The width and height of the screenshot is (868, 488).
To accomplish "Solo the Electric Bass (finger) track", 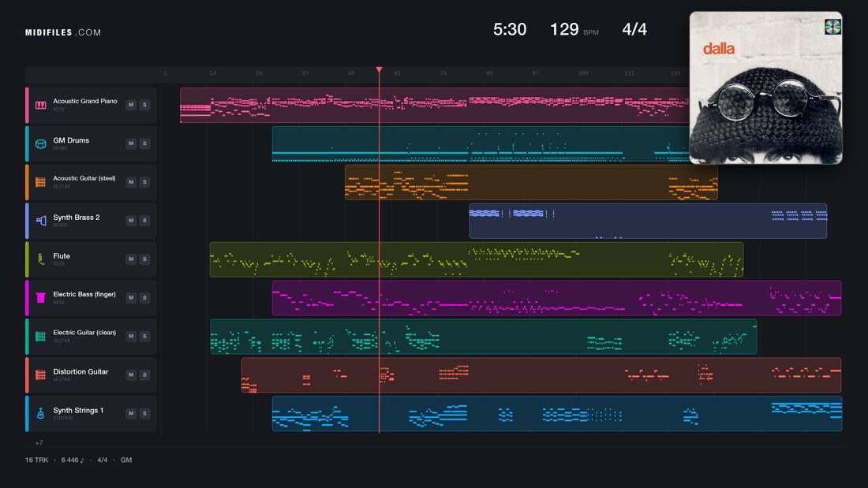I will click(x=144, y=298).
